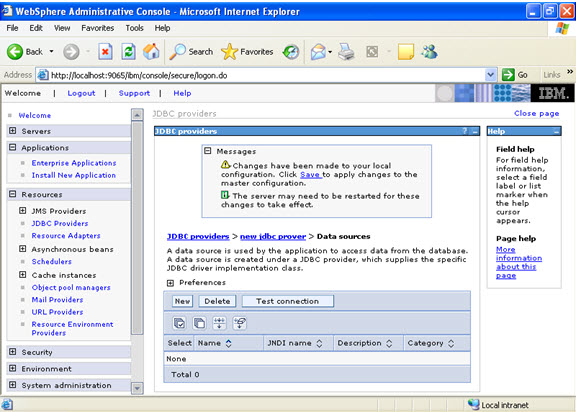Open the Favorites menu
576x412 pixels.
click(98, 28)
